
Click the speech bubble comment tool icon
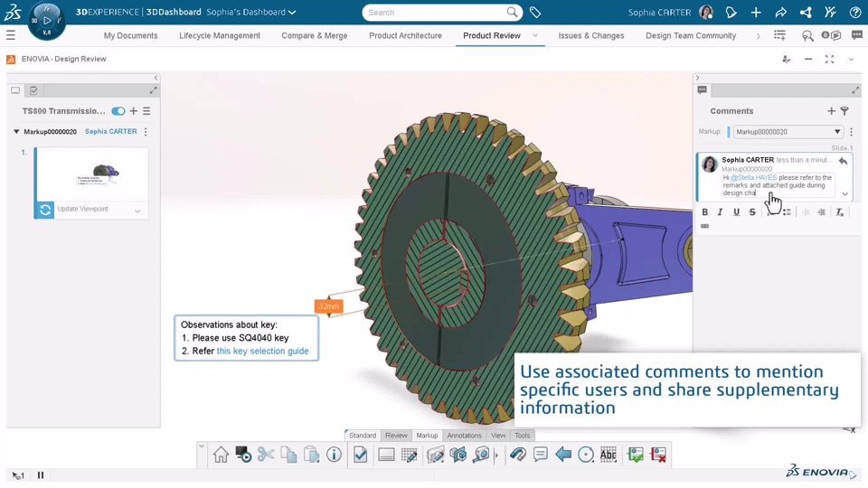[x=541, y=455]
